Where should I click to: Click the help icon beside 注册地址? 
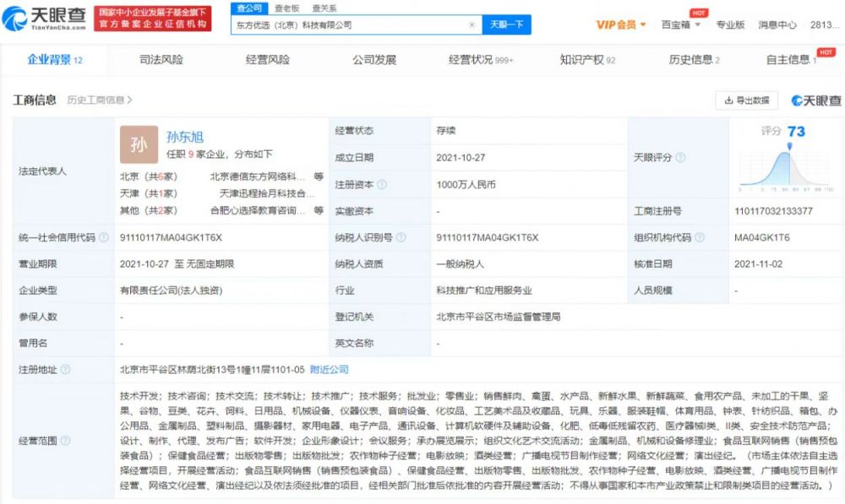(65, 370)
